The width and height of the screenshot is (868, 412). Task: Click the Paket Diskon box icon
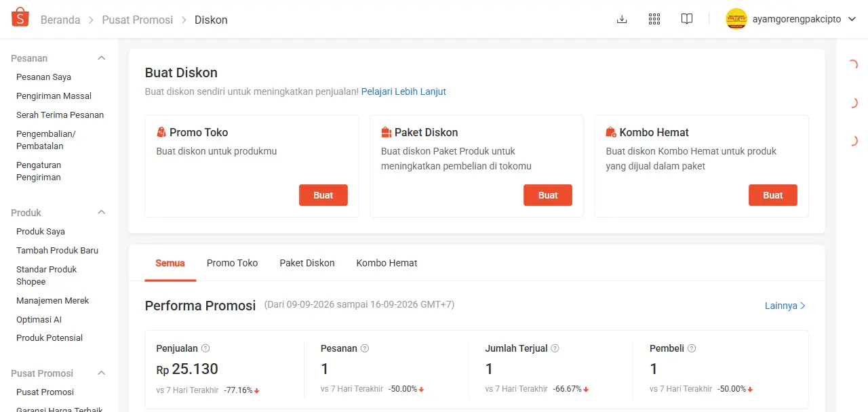(x=387, y=132)
